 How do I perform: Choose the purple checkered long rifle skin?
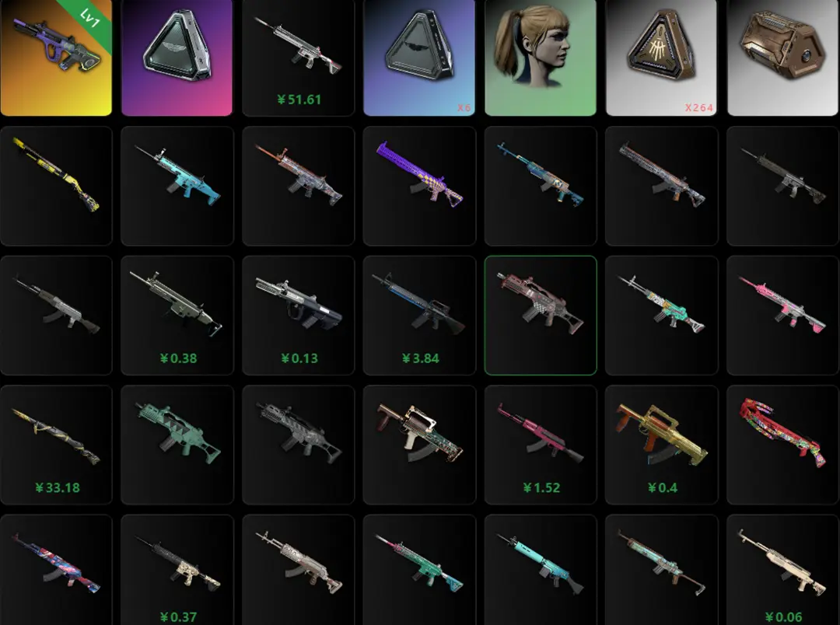pos(419,186)
